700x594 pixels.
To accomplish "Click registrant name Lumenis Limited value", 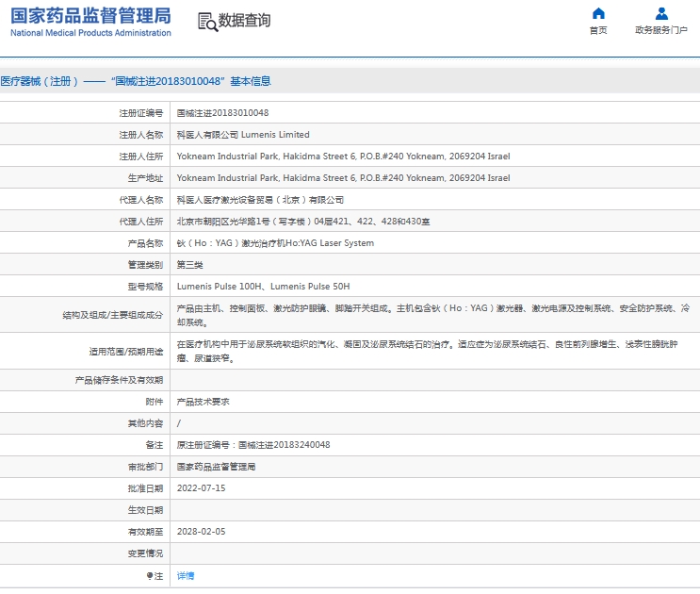I will [x=243, y=135].
